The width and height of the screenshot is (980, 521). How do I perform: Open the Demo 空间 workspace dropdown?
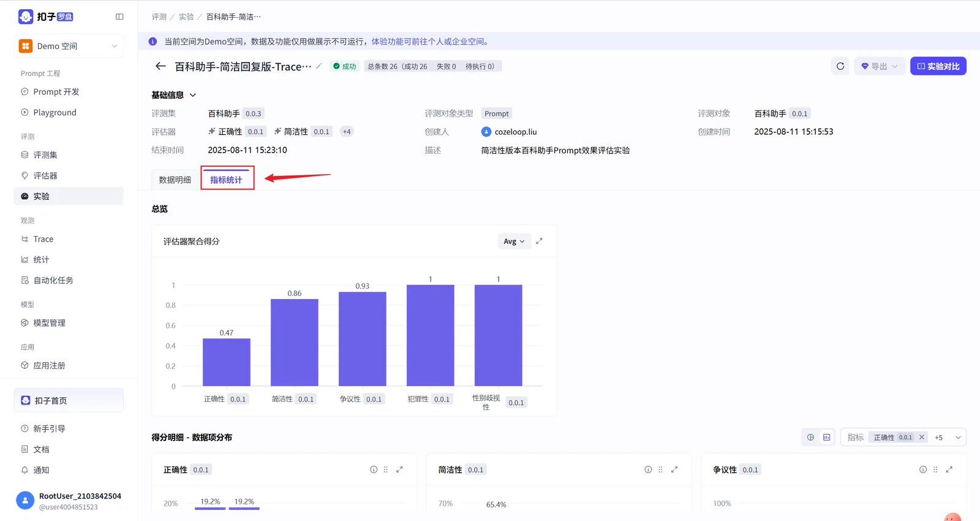(x=69, y=46)
